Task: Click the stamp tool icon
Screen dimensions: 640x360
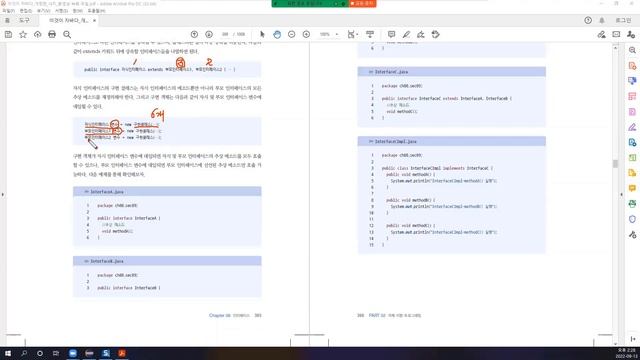Action: [x=436, y=35]
